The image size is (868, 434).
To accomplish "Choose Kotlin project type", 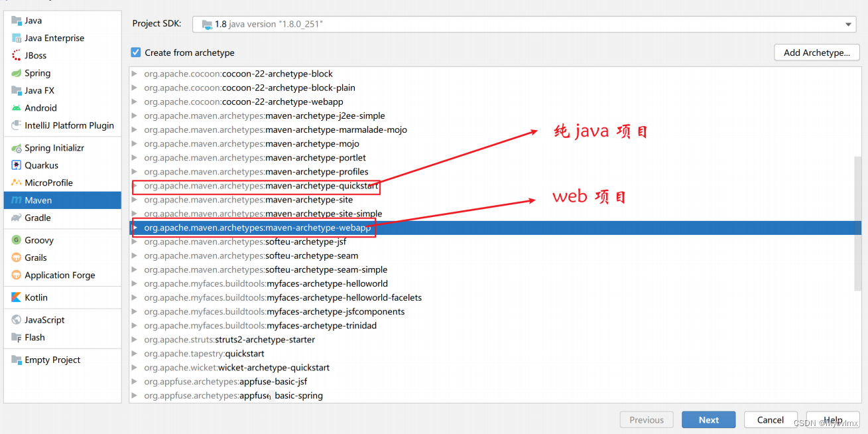I will point(62,297).
